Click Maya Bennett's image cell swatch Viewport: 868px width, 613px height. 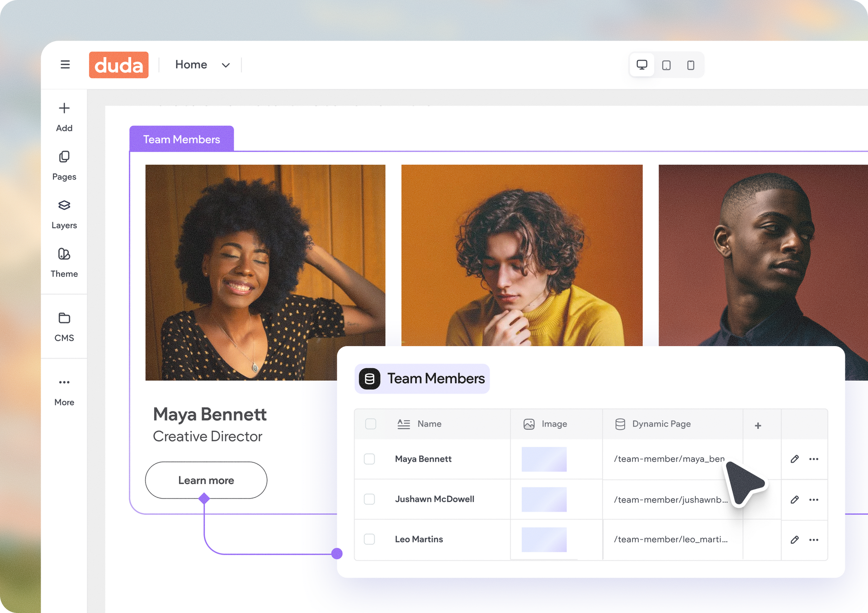click(x=544, y=459)
